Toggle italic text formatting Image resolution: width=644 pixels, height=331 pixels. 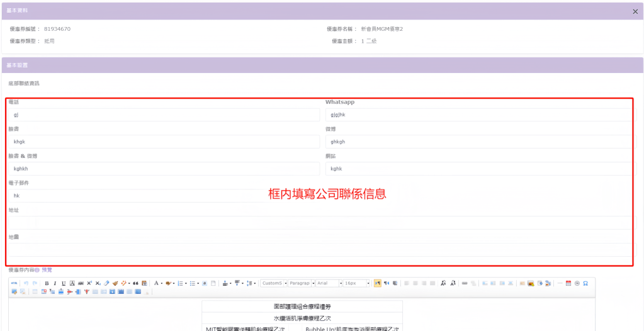tap(55, 283)
